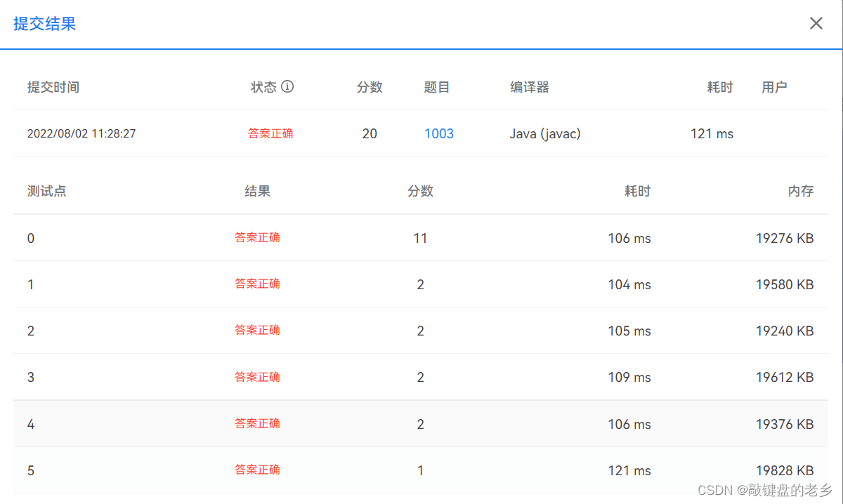Click the 用户 column header
Viewport: 843px width, 504px height.
click(x=775, y=86)
